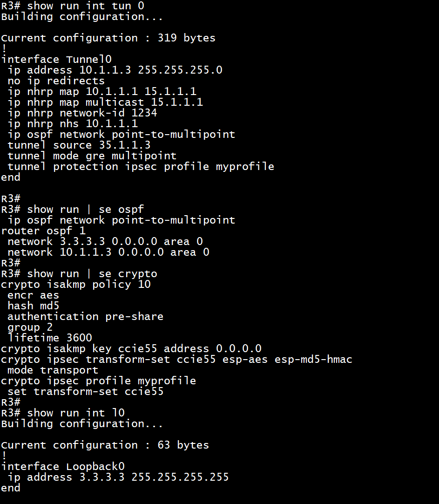Viewport: 439px width, 504px height.
Task: Click 'network 10.1.1.3 0.0.0.0 area 0'
Action: [x=108, y=252]
